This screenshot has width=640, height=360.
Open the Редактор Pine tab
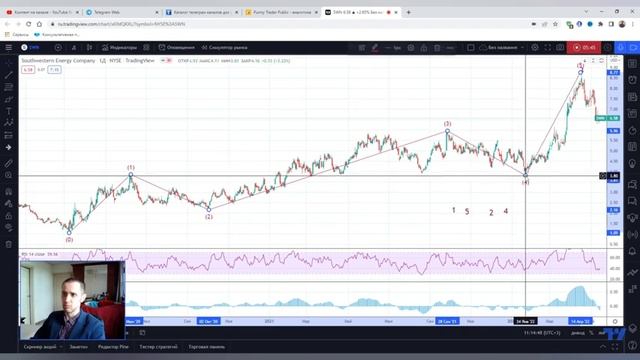pos(113,347)
